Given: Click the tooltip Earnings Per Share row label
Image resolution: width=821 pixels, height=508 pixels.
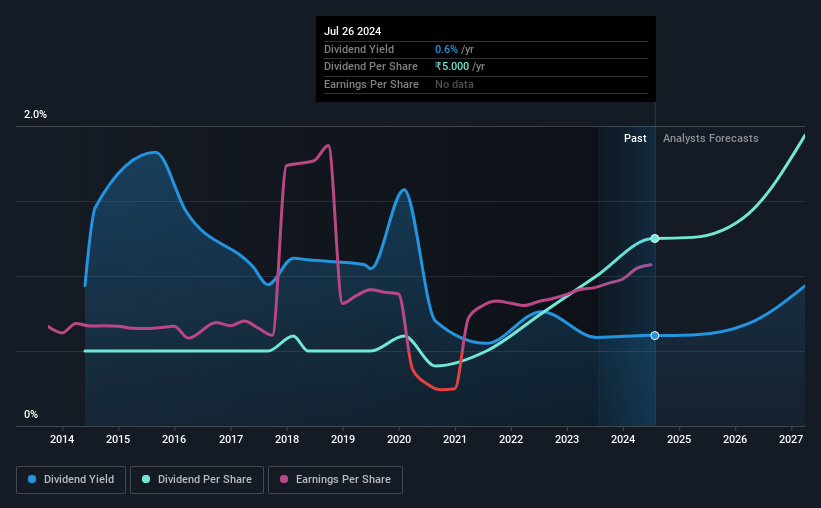Looking at the screenshot, I should (371, 84).
